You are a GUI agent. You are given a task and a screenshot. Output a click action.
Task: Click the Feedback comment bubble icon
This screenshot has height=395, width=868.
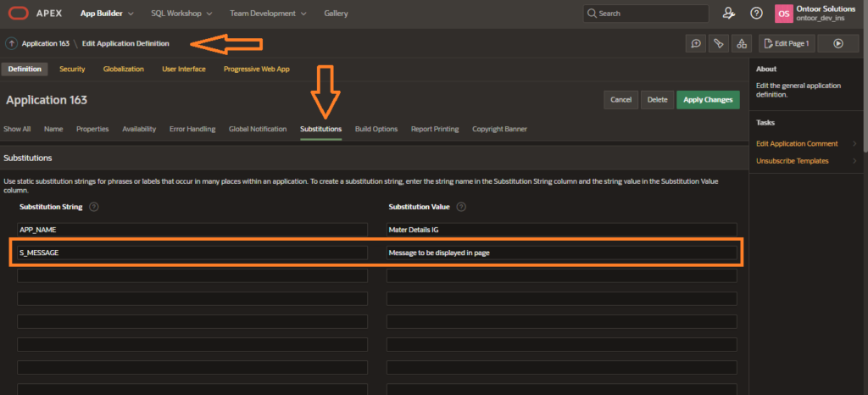pyautogui.click(x=696, y=43)
